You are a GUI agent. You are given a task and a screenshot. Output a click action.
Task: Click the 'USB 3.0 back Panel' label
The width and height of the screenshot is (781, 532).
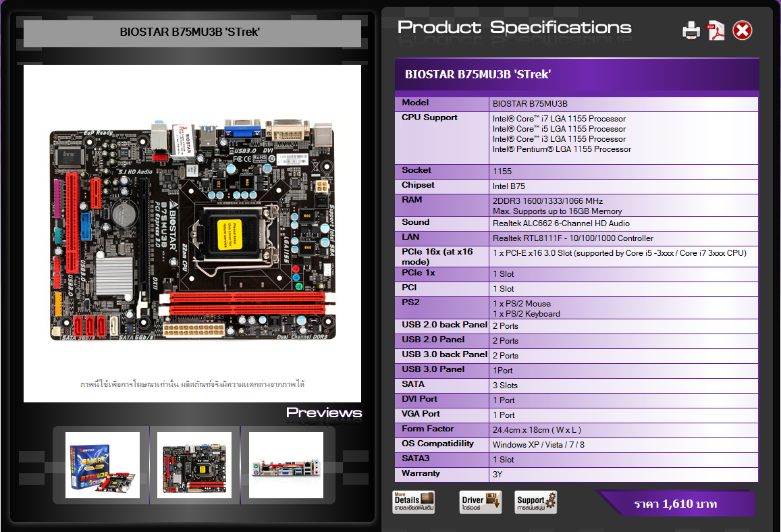[x=444, y=354]
